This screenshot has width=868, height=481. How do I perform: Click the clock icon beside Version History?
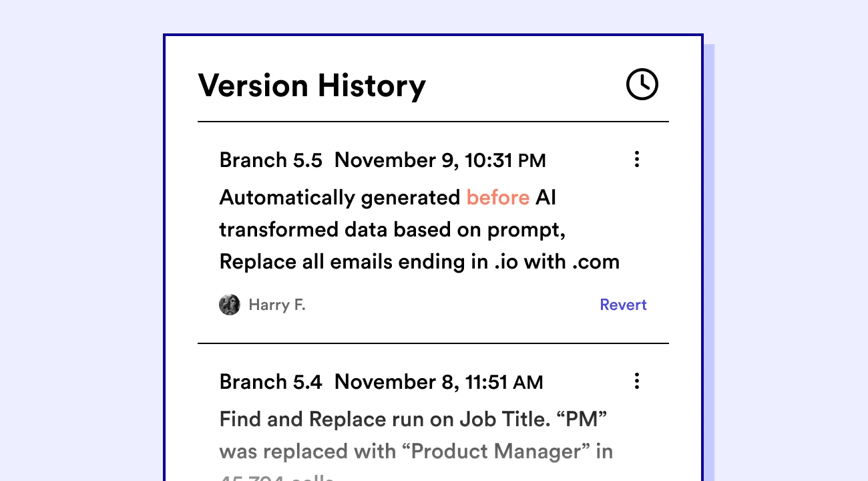pos(642,84)
